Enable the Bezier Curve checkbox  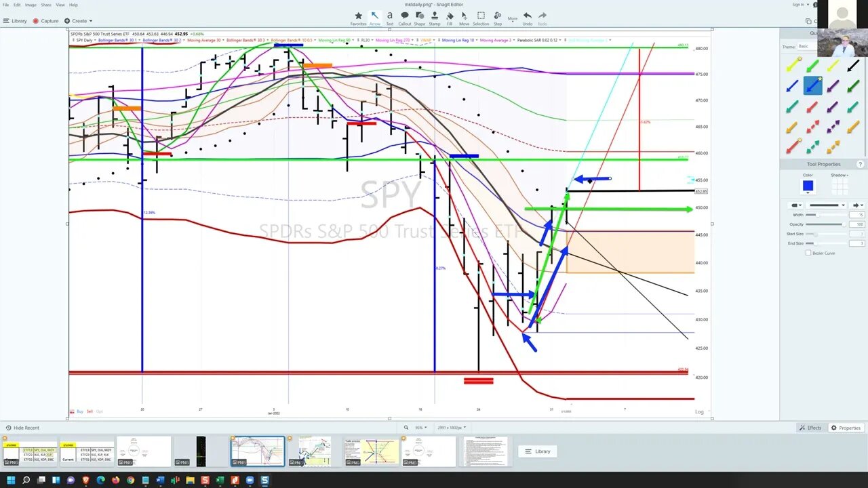(808, 253)
